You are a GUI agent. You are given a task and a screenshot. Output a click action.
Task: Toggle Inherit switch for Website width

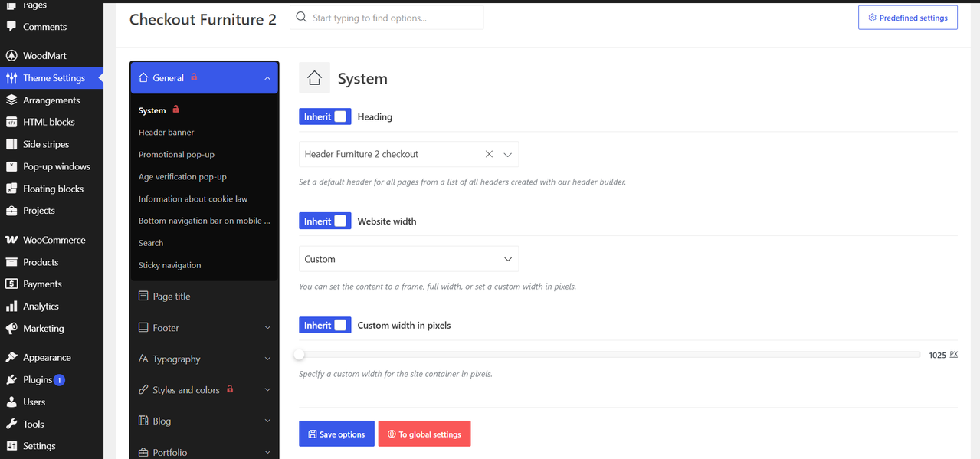pyautogui.click(x=325, y=221)
